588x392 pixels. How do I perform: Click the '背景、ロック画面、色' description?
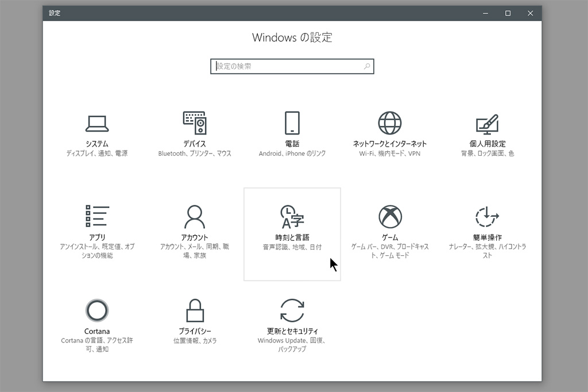click(487, 153)
